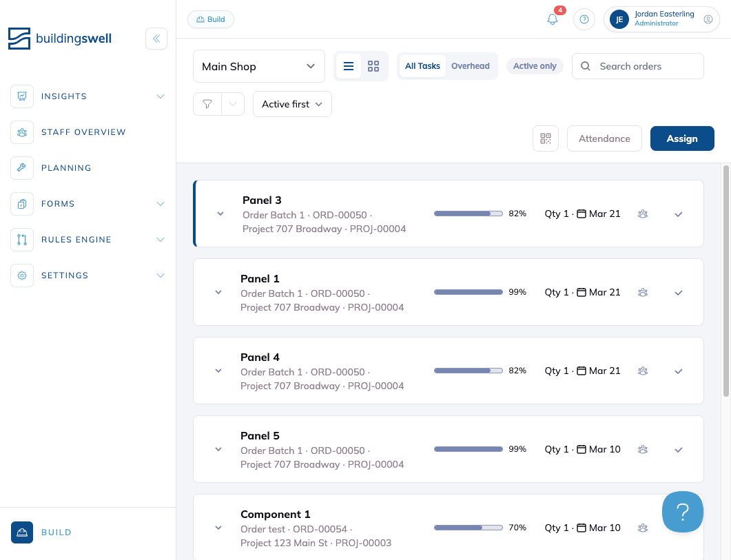The width and height of the screenshot is (731, 560).
Task: Mark Panel 5 complete with checkmark
Action: pyautogui.click(x=679, y=450)
